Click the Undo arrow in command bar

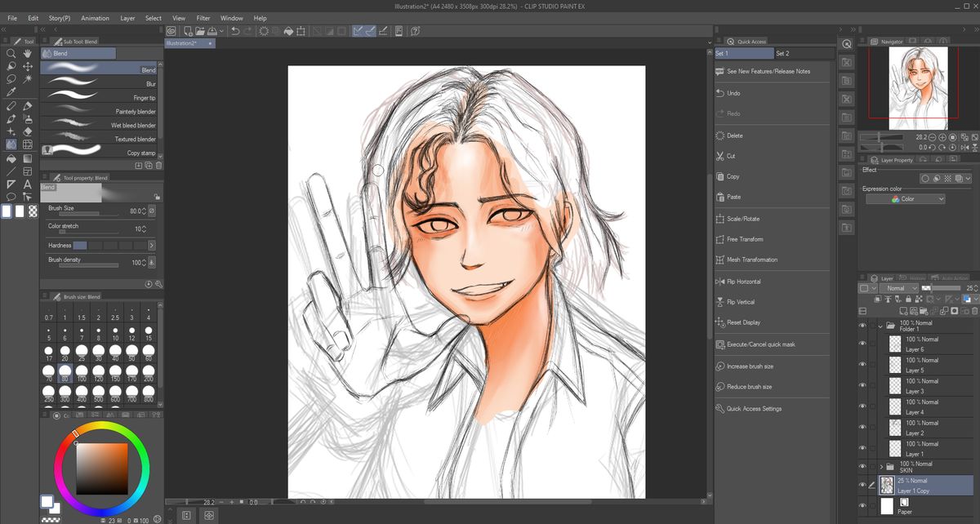coord(235,31)
